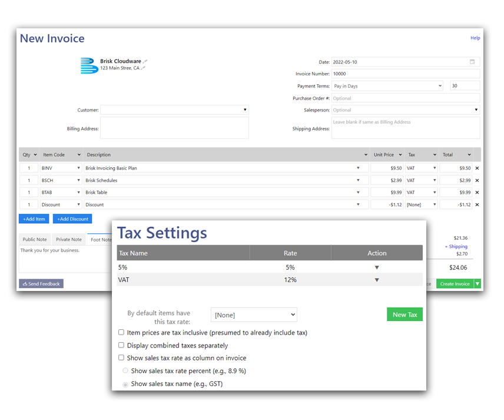Click unit price $2.99 in BSCH row

pos(387,180)
